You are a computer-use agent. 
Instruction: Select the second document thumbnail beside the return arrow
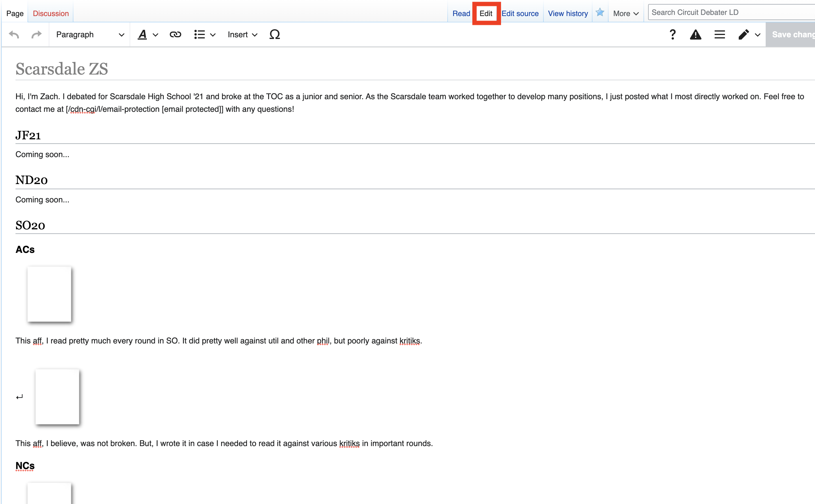(57, 396)
